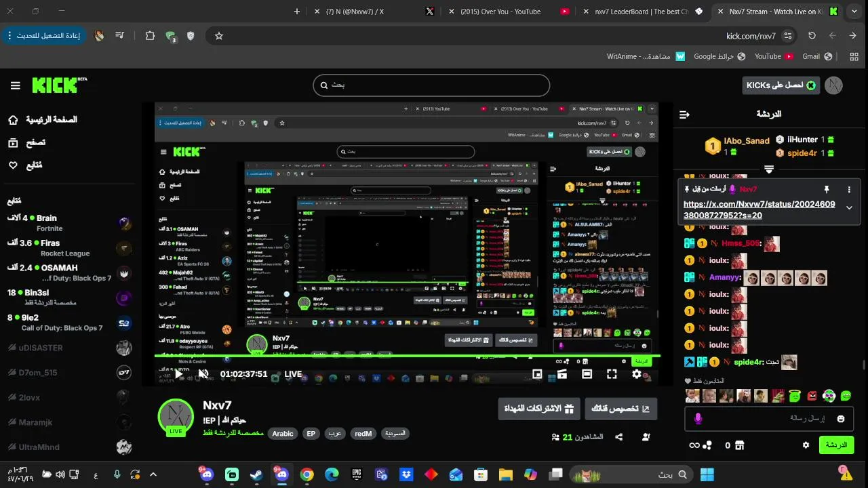
Task: Seek on the green stream progress bar
Action: coord(407,356)
